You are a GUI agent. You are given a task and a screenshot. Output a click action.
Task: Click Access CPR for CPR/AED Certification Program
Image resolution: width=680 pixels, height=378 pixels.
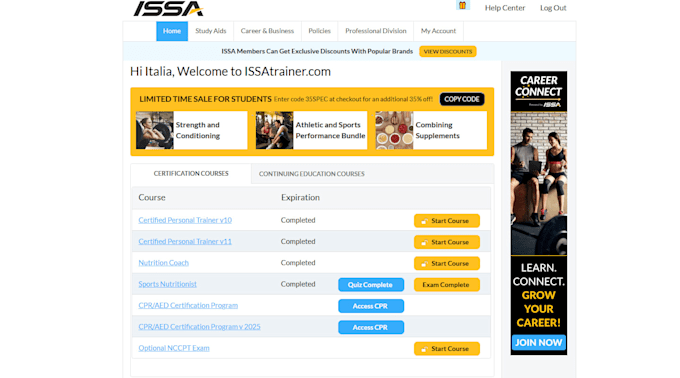[x=371, y=306]
